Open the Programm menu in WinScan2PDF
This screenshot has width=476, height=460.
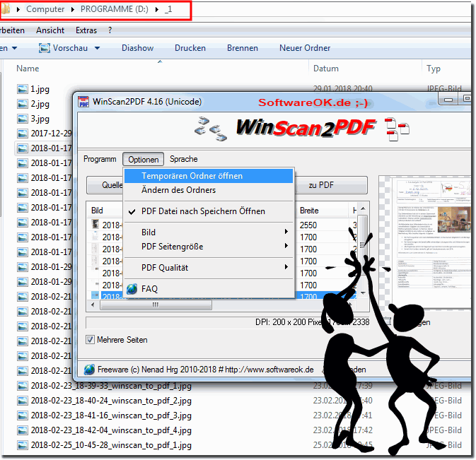[100, 159]
